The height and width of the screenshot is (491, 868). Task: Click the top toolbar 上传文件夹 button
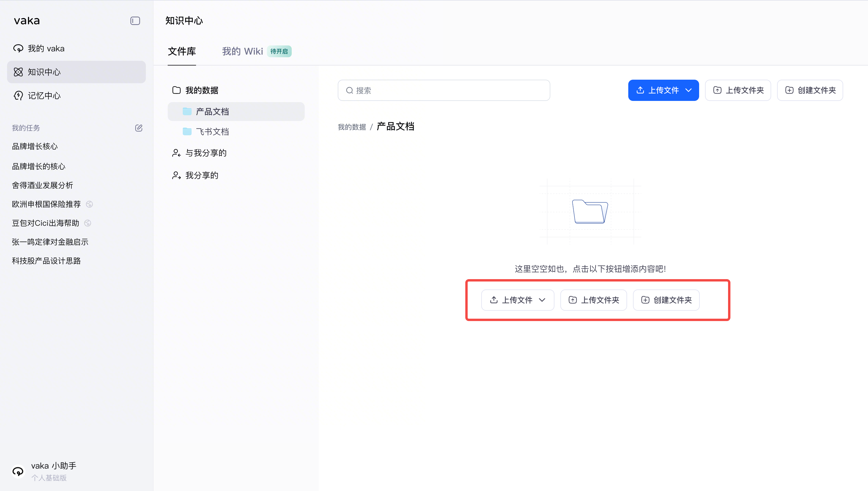tap(738, 90)
